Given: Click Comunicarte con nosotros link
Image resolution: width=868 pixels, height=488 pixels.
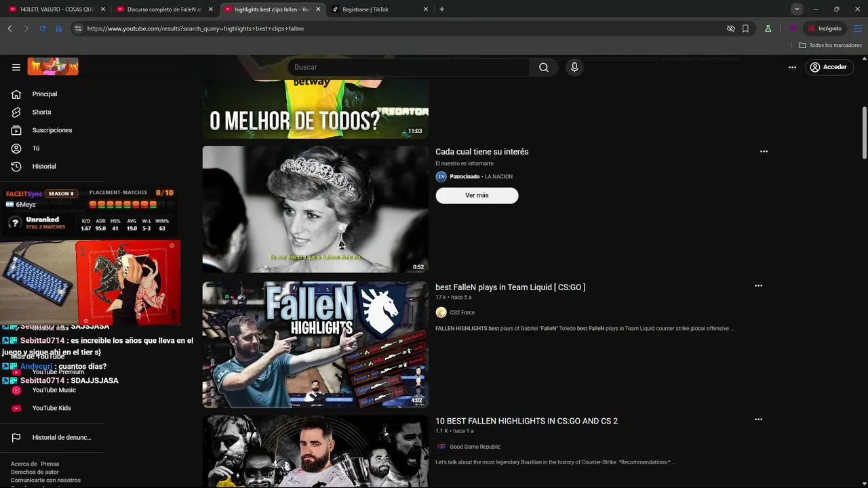Looking at the screenshot, I should pos(45,481).
